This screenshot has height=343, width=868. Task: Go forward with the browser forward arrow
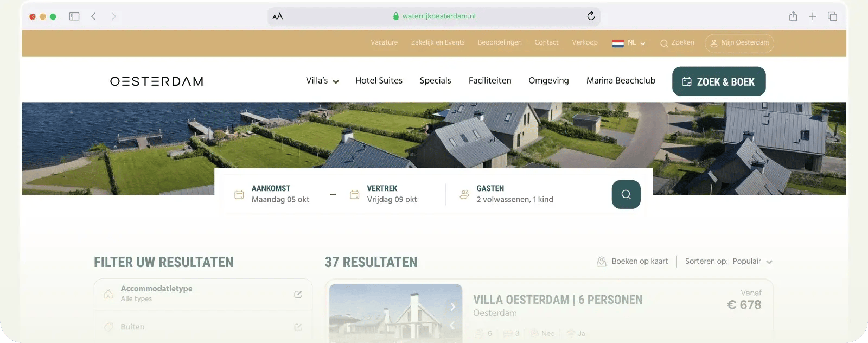tap(113, 16)
